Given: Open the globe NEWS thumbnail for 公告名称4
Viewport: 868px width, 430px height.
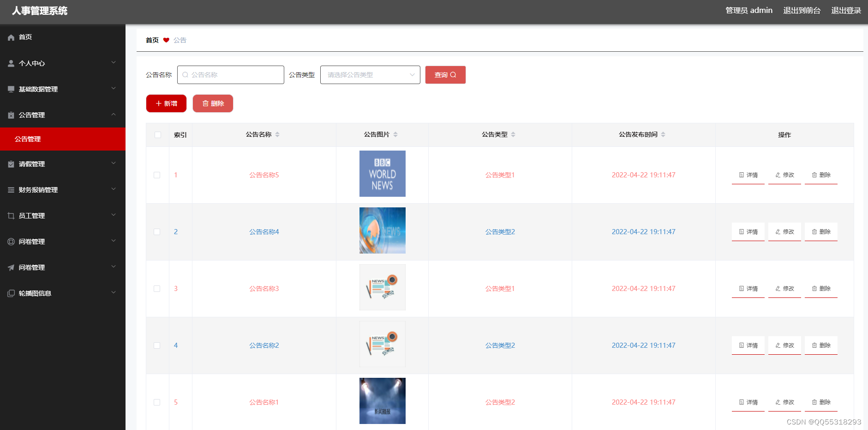Looking at the screenshot, I should point(383,230).
